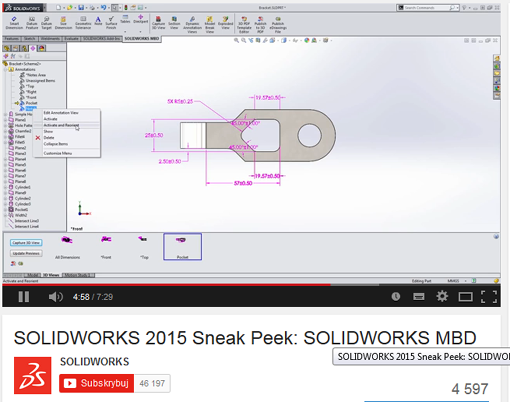Open the Section View tool
This screenshot has height=402, width=510.
pyautogui.click(x=174, y=23)
